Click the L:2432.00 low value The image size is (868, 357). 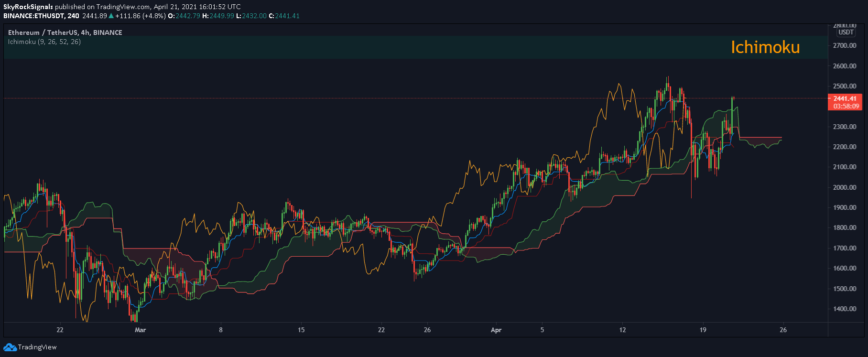tap(251, 16)
